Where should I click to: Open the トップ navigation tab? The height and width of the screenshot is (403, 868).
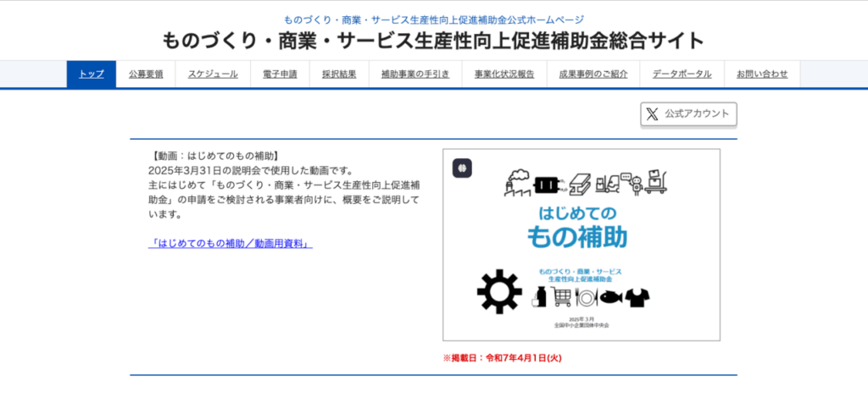[x=92, y=74]
